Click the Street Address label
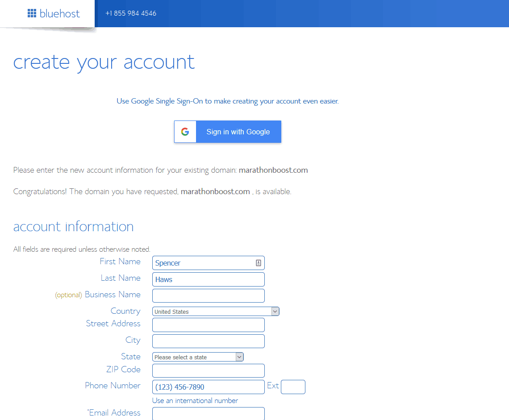Screen dimensions: 509x420 click(113, 323)
